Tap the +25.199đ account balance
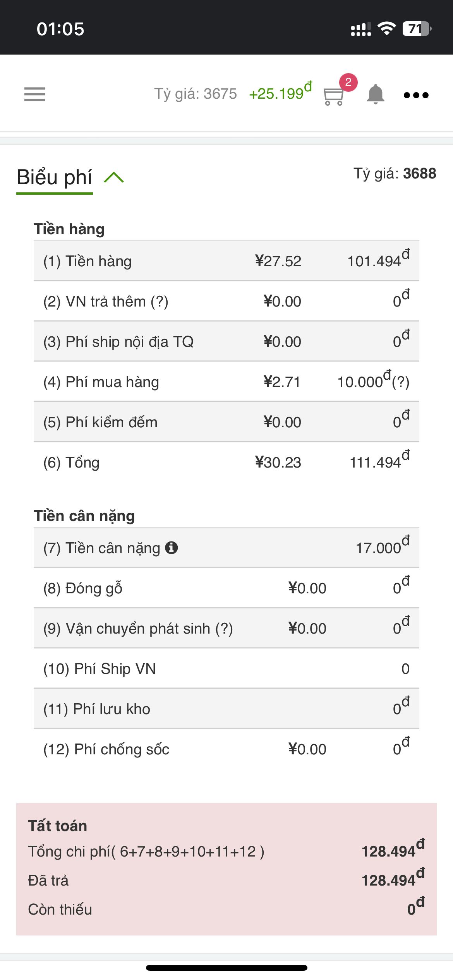The height and width of the screenshot is (980, 453). pyautogui.click(x=280, y=93)
